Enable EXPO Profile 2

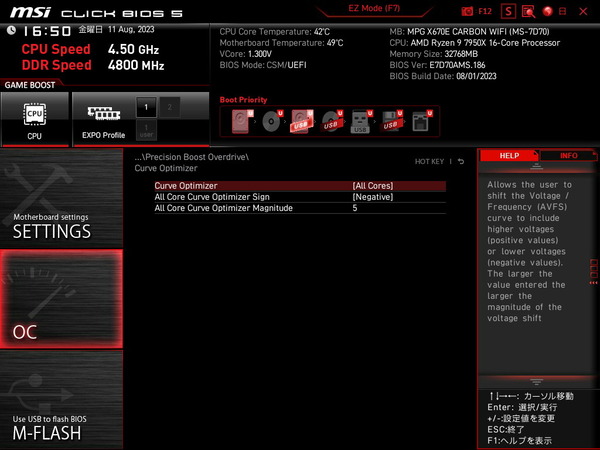pos(170,107)
